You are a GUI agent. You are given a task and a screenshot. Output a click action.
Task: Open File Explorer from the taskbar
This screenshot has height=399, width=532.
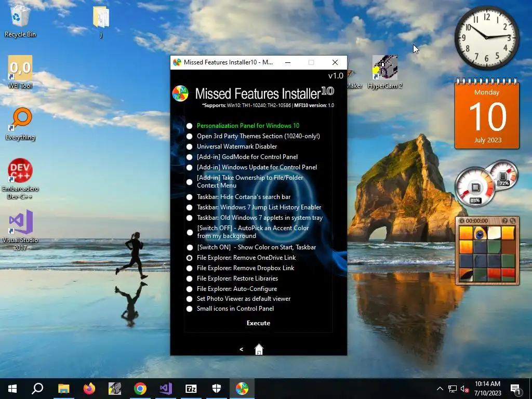(63, 389)
